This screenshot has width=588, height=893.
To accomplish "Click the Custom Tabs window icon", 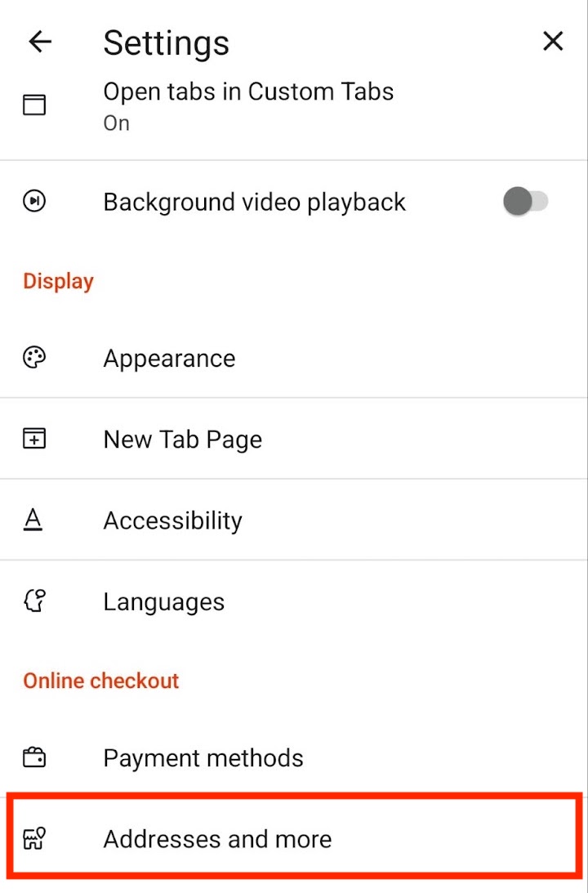I will click(34, 105).
